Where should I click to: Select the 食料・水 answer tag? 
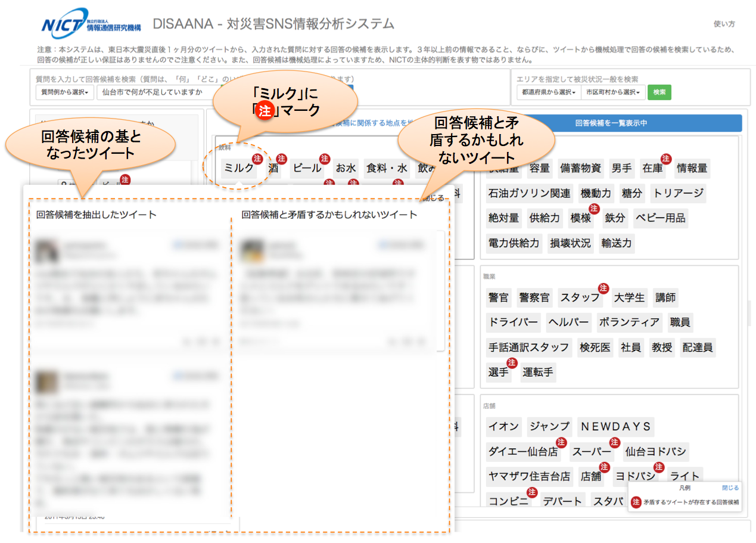pyautogui.click(x=387, y=168)
